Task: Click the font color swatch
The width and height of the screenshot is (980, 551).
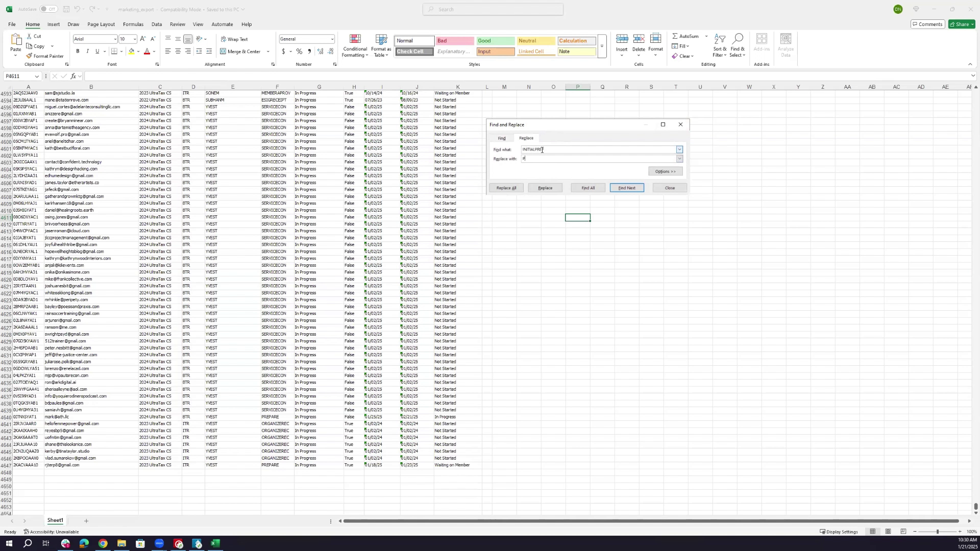Action: (146, 52)
